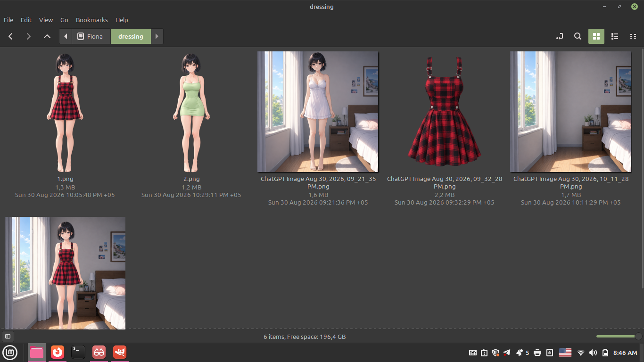
Task: Open the Terminal from the taskbar
Action: click(x=78, y=352)
